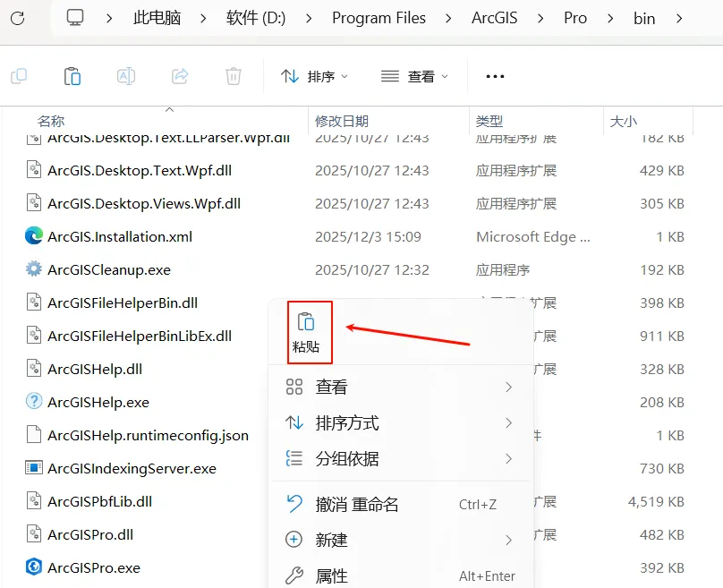Viewport: 723px width, 588px height.
Task: Select 撤消 重命名 (Undo rename) menu entry
Action: (400, 504)
